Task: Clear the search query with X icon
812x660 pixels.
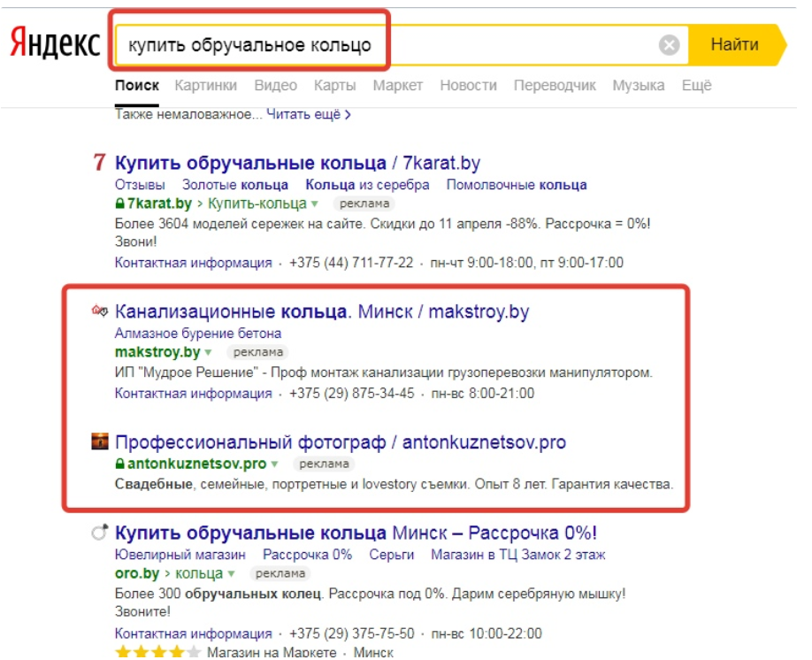Action: point(669,45)
